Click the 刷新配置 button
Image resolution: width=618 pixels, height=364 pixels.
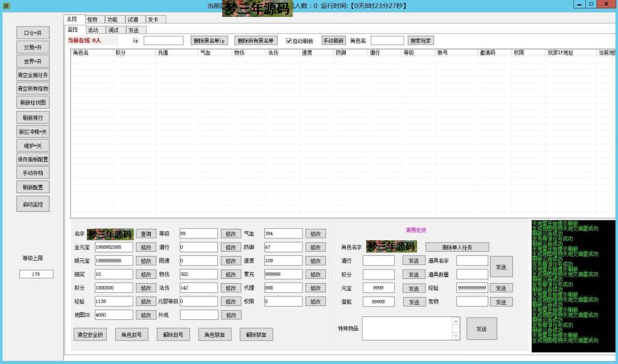(x=33, y=187)
